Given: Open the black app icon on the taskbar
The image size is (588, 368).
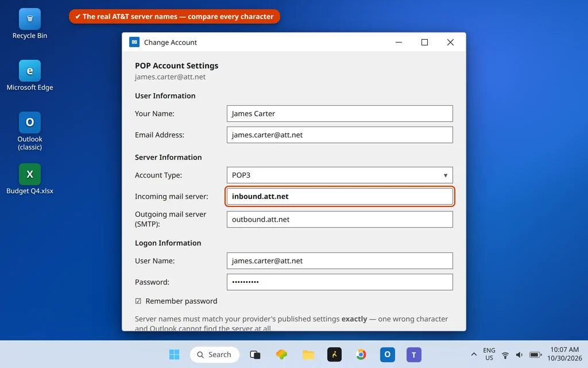Looking at the screenshot, I should click(x=335, y=354).
